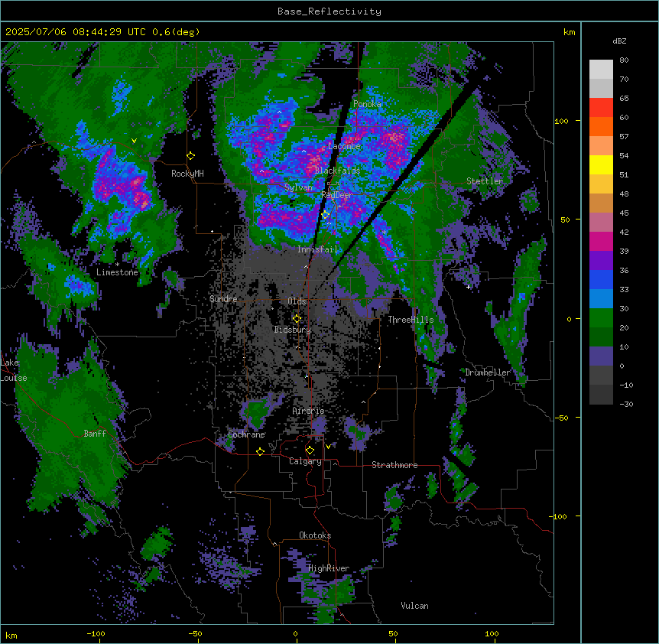This screenshot has height=644, width=659.
Task: Click the Calgary city label
Action: point(305,461)
